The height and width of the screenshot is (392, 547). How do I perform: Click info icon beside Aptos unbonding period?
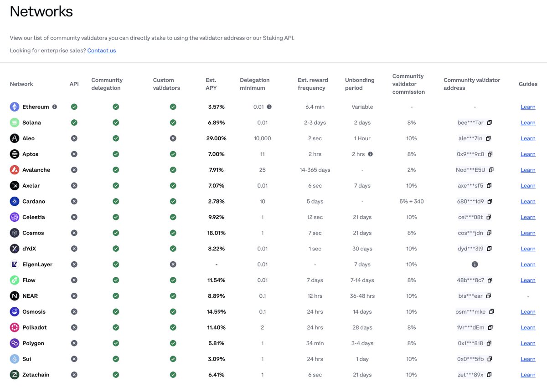point(370,154)
